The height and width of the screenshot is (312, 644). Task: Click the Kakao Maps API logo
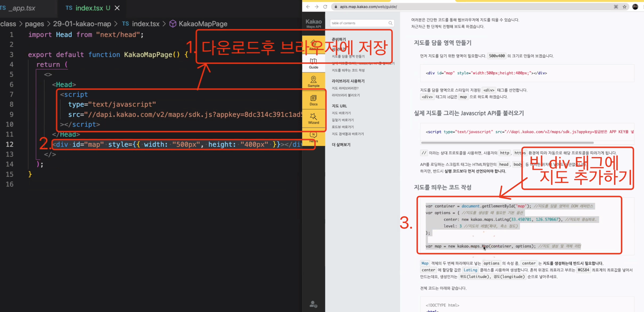pyautogui.click(x=313, y=23)
